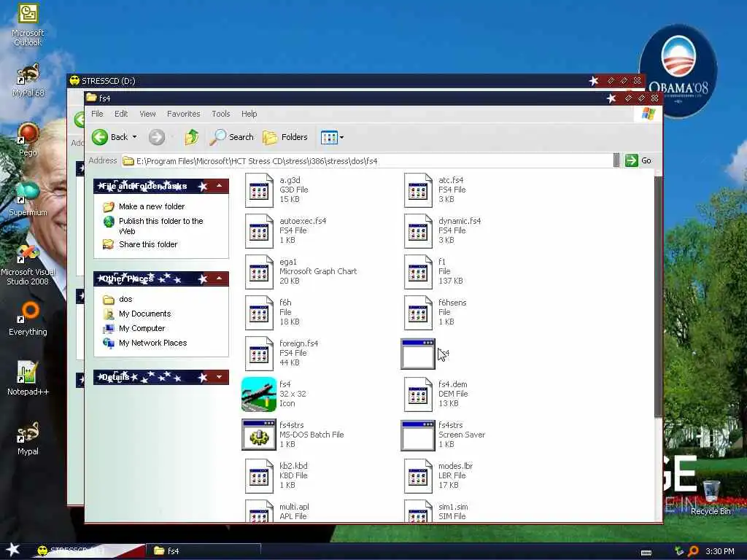
Task: Open the Tools menu
Action: pos(221,114)
